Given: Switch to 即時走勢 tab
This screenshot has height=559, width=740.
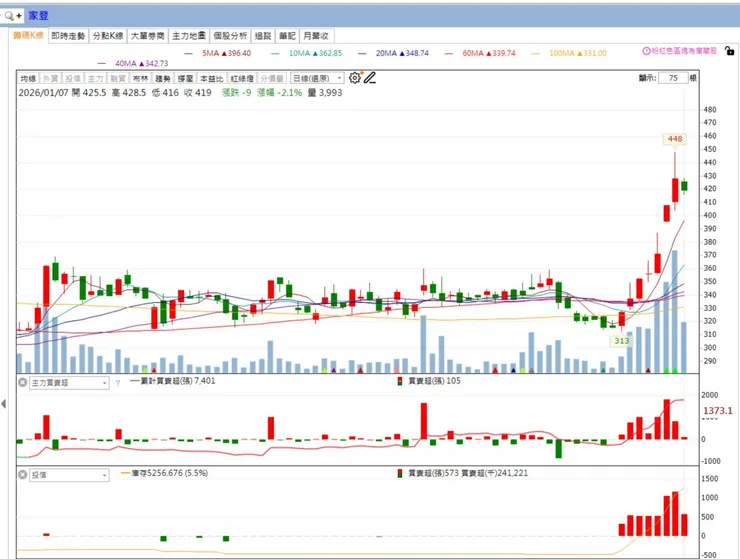Looking at the screenshot, I should point(68,36).
